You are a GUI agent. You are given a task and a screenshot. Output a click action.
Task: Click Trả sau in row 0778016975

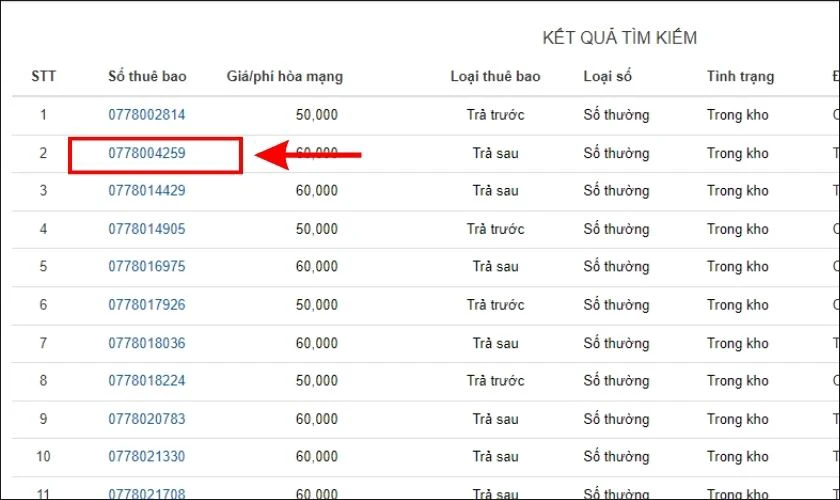[x=496, y=266]
